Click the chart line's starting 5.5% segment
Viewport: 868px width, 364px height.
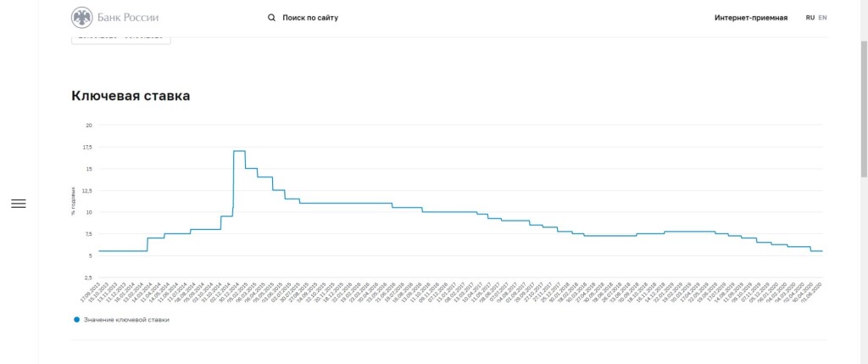coord(123,251)
